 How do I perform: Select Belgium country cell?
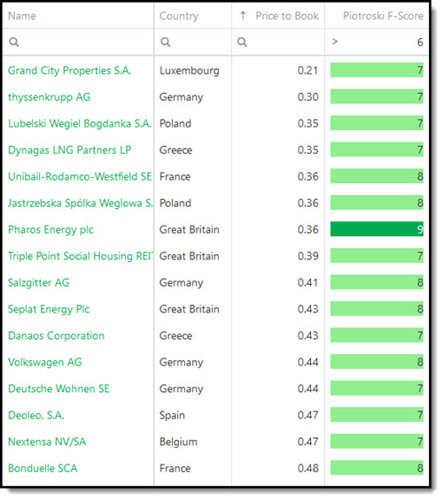178,442
